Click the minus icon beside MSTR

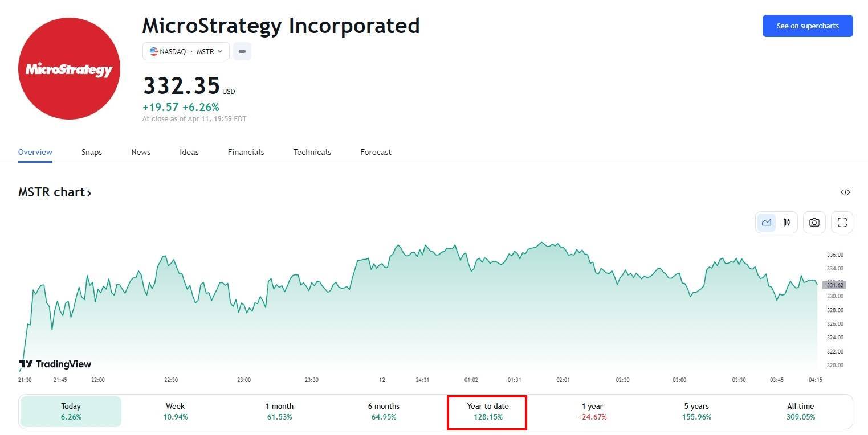pos(242,51)
